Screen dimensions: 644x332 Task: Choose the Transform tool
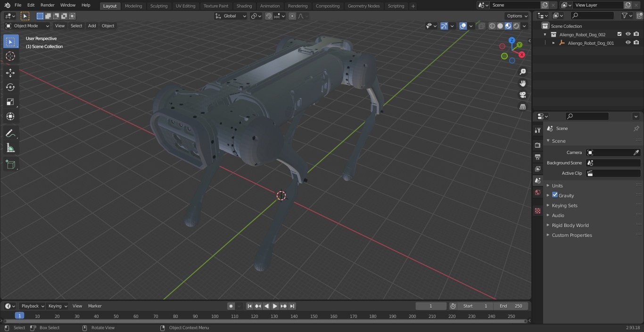click(x=10, y=116)
